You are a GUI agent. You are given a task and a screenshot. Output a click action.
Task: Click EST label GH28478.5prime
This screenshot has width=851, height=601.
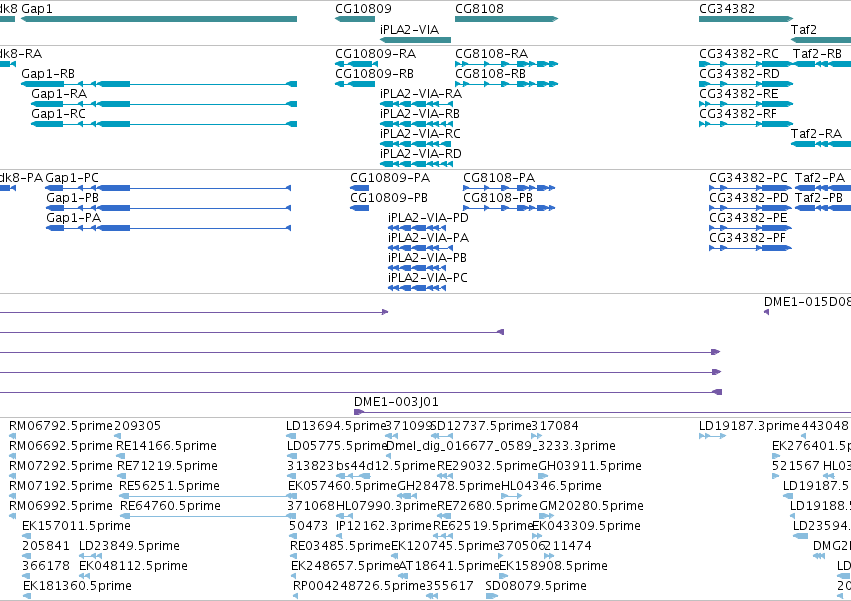(449, 486)
